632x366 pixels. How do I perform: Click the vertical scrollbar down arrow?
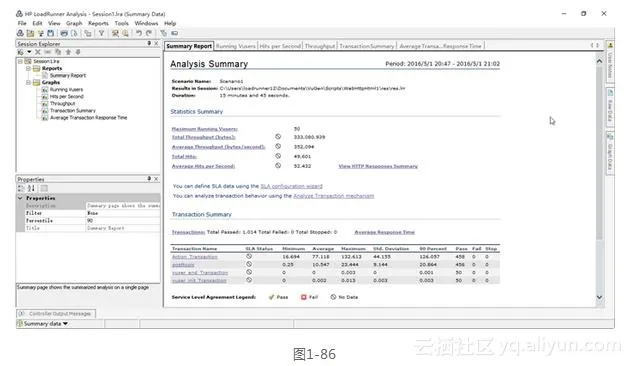(599, 297)
